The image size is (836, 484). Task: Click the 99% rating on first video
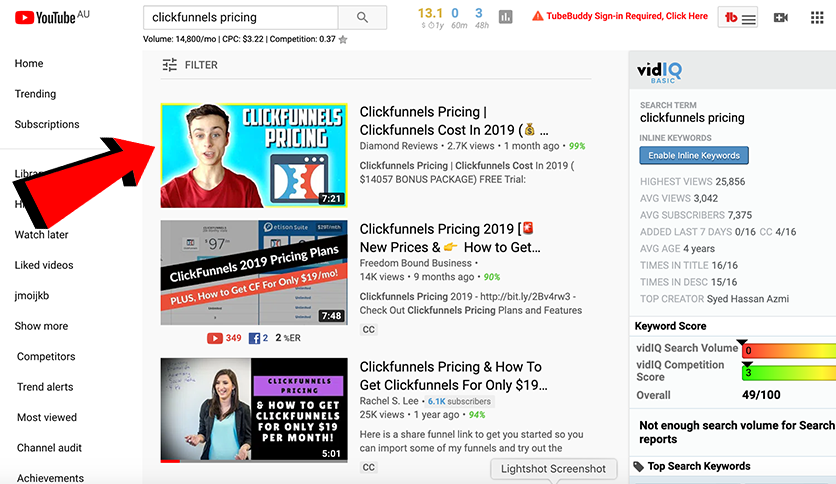click(577, 146)
